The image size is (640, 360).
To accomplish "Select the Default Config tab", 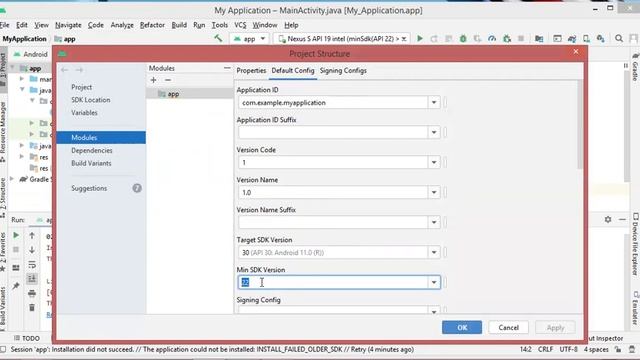I will (x=293, y=71).
